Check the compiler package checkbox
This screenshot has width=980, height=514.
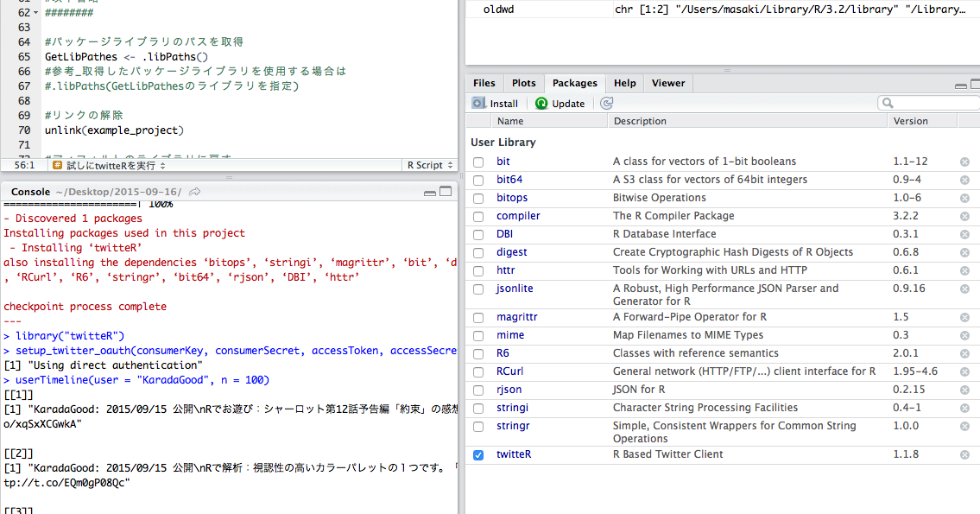tap(478, 216)
